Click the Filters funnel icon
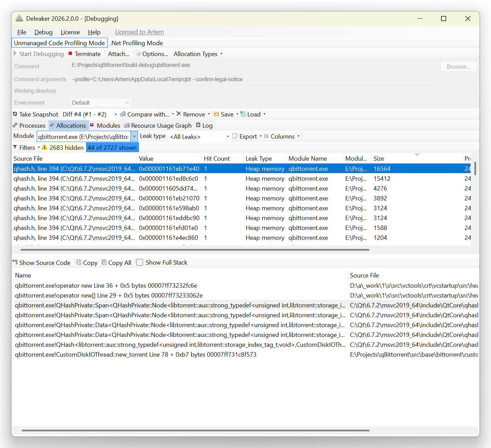This screenshot has height=448, width=491. point(15,147)
